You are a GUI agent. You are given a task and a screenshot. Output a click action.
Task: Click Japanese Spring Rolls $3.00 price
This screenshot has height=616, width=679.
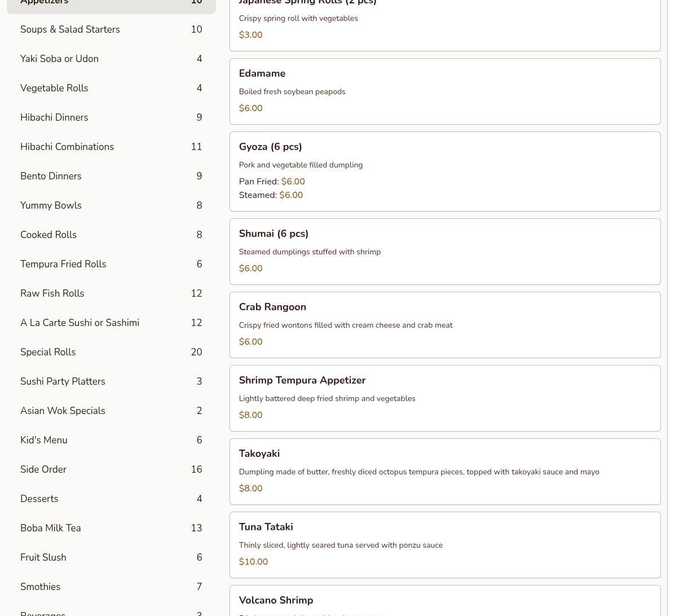point(250,35)
